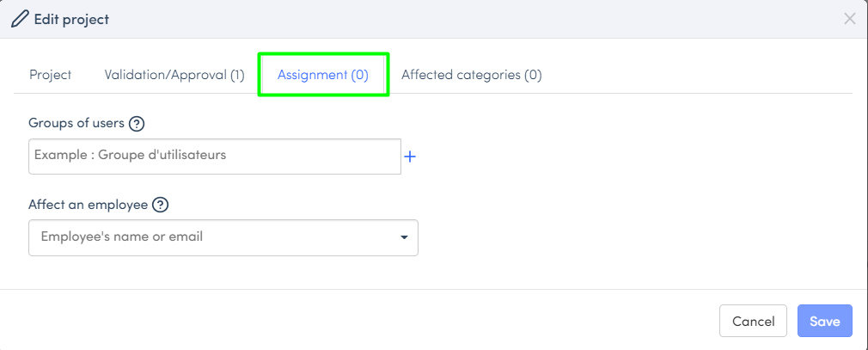Focus the Groups of users input field
868x350 pixels.
click(x=214, y=157)
